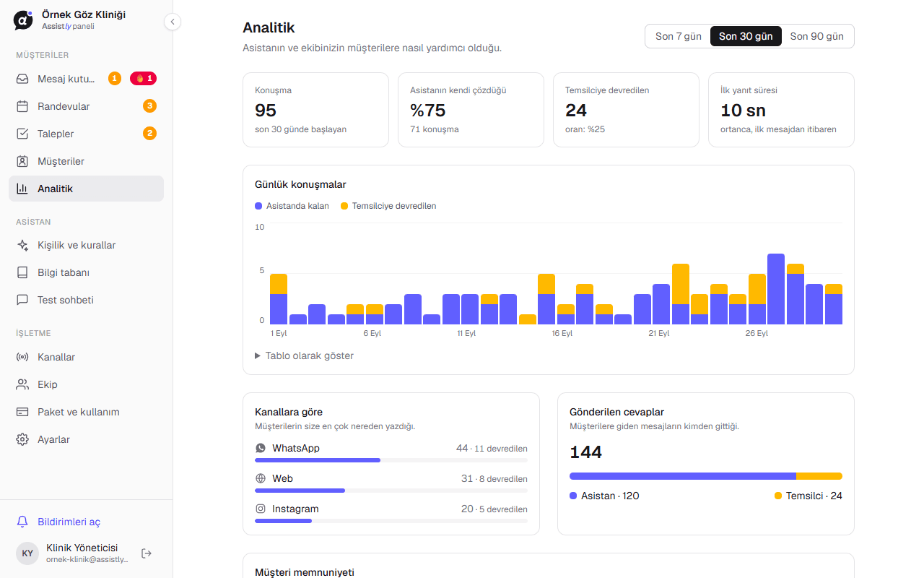Click the Gönderilen cevaplar split bar
924x578 pixels.
click(x=706, y=476)
